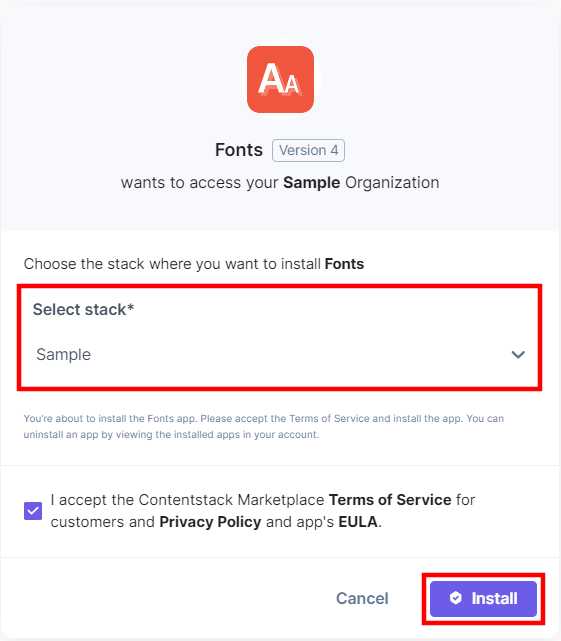Screen dimensions: 561x641
Task: Click the shield icon on Install button
Action: pos(456,598)
